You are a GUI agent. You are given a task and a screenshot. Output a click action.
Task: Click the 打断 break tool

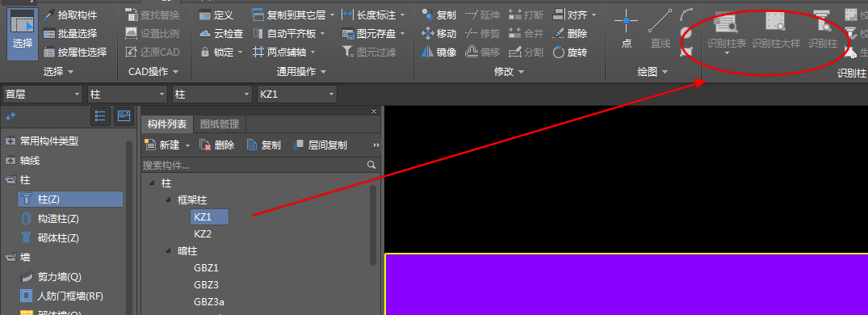[x=526, y=15]
